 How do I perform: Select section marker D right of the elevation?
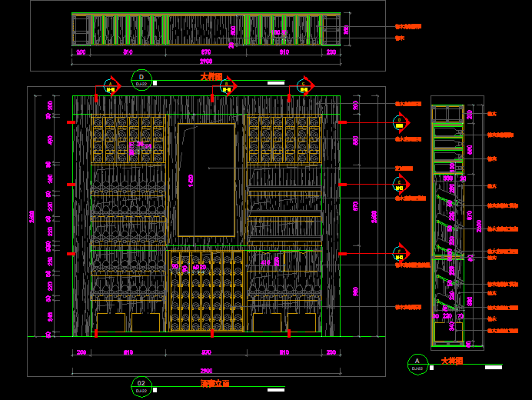[401, 122]
